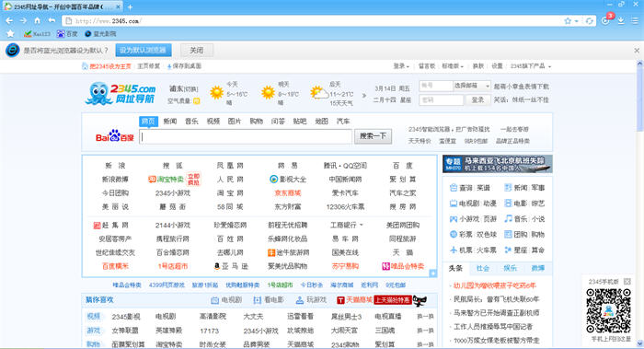This screenshot has width=644, height=349.
Task: Open the browser main menu icon
Action: point(635,20)
